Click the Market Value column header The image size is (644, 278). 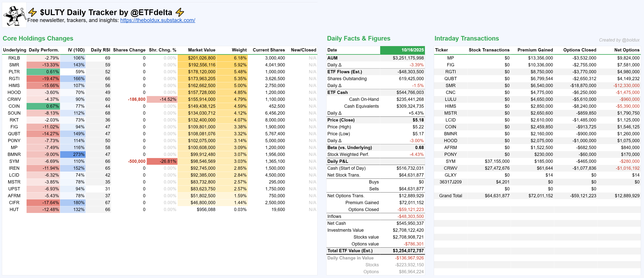coord(201,50)
